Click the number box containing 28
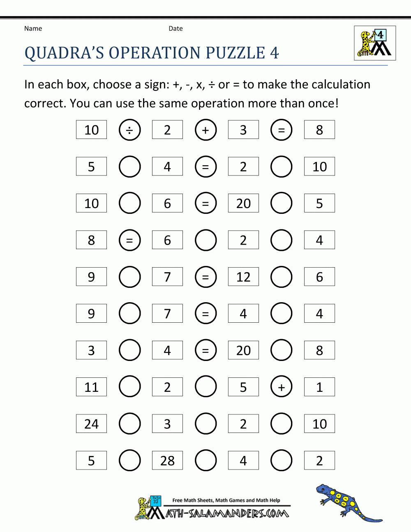The width and height of the screenshot is (411, 532). [x=167, y=460]
